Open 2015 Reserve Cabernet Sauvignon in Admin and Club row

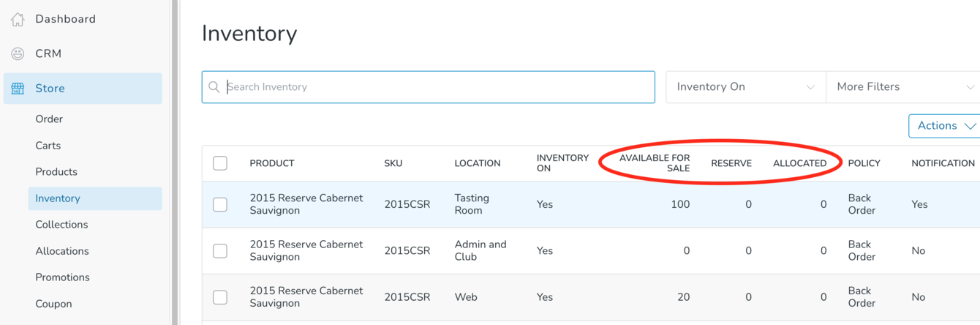[306, 251]
